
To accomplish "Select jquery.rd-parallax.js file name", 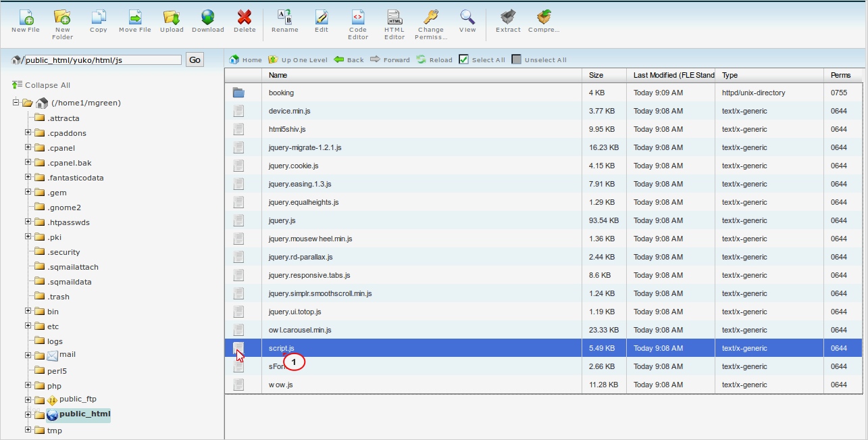I will click(301, 257).
